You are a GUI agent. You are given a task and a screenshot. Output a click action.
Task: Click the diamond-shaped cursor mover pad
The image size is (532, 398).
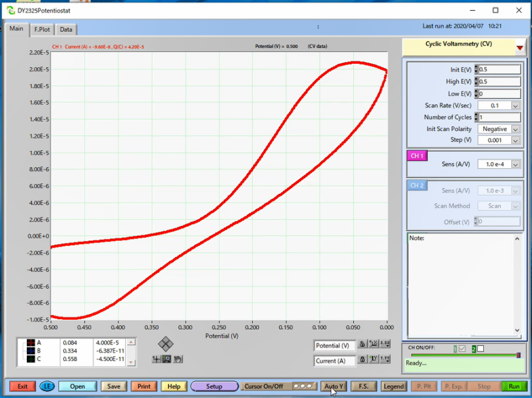tap(166, 344)
